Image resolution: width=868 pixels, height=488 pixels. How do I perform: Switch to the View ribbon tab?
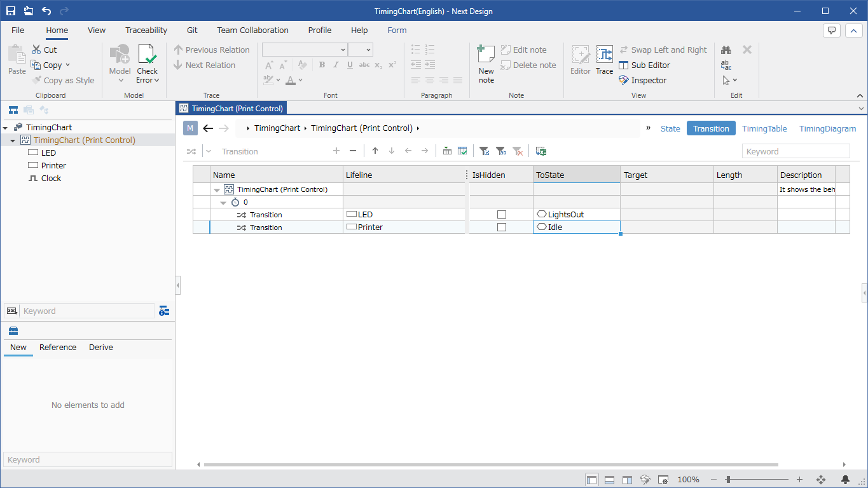(97, 30)
